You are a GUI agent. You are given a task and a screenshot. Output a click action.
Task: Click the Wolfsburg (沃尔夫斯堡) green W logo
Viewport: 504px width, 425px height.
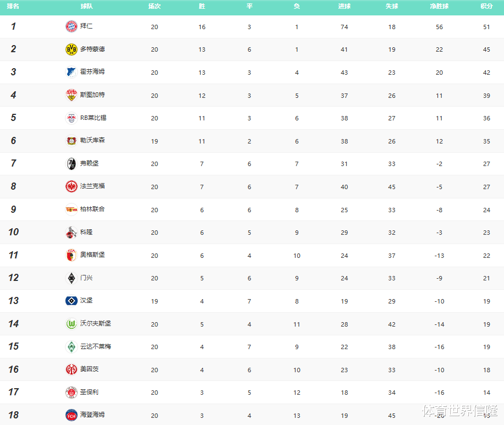tap(71, 324)
